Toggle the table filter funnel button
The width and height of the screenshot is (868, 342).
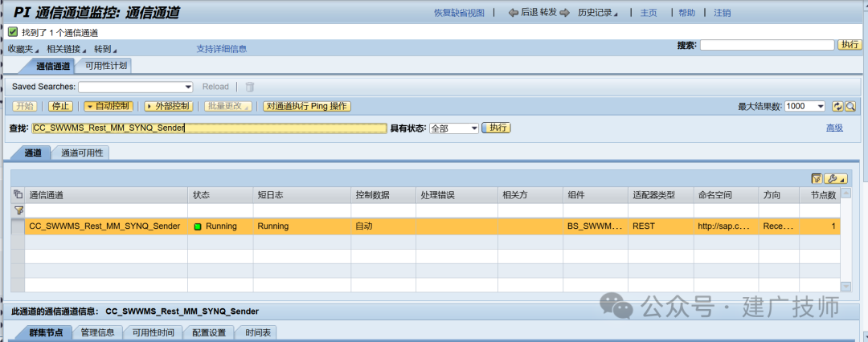point(816,178)
